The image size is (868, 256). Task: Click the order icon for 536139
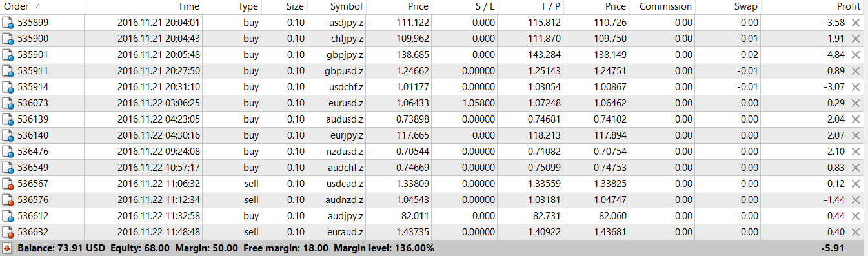coord(8,119)
